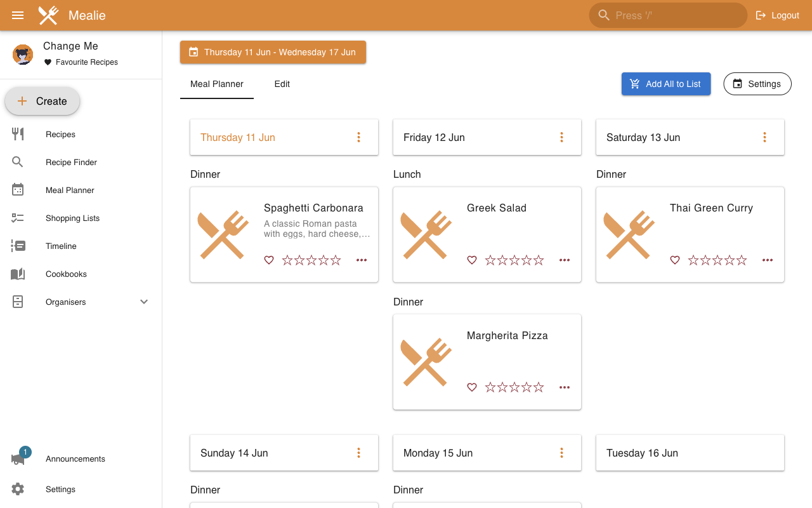Open Friday 12 Jun options menu
Viewport: 812px width, 508px height.
[561, 137]
